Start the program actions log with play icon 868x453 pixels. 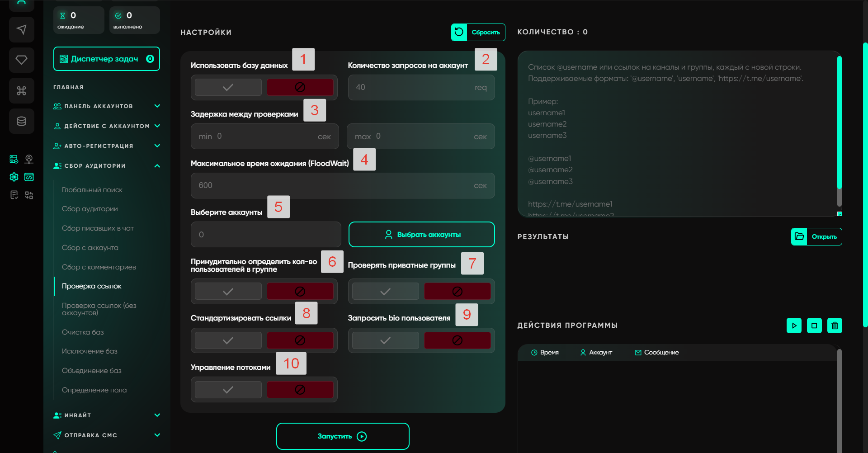tap(794, 326)
